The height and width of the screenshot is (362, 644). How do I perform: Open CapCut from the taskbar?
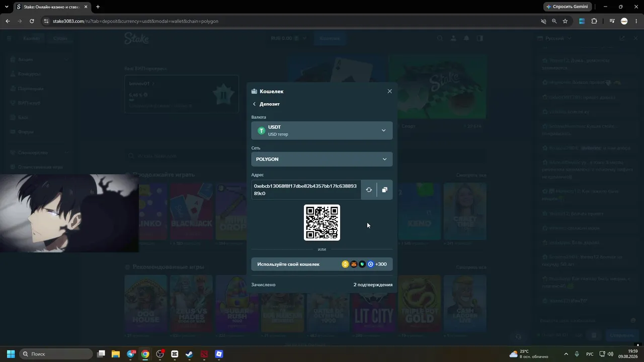[175, 354]
